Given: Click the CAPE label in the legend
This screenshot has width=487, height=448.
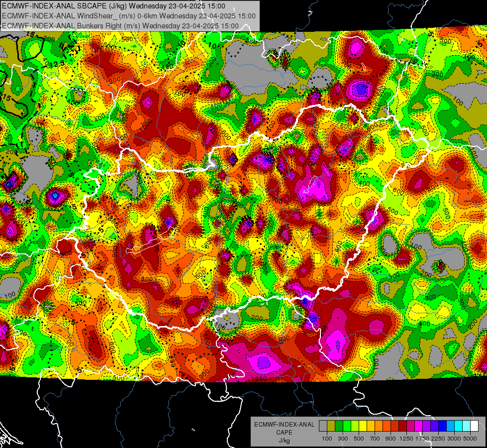Looking at the screenshot, I should point(284,432).
